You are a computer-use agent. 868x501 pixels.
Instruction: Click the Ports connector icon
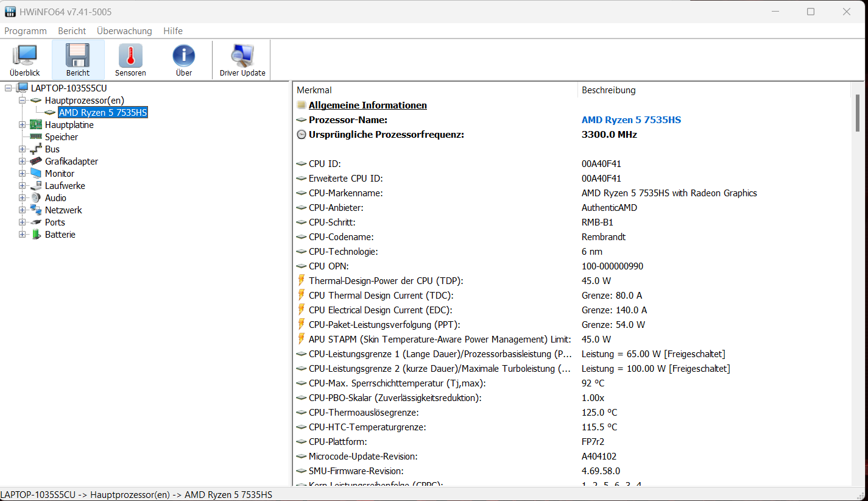pyautogui.click(x=36, y=222)
